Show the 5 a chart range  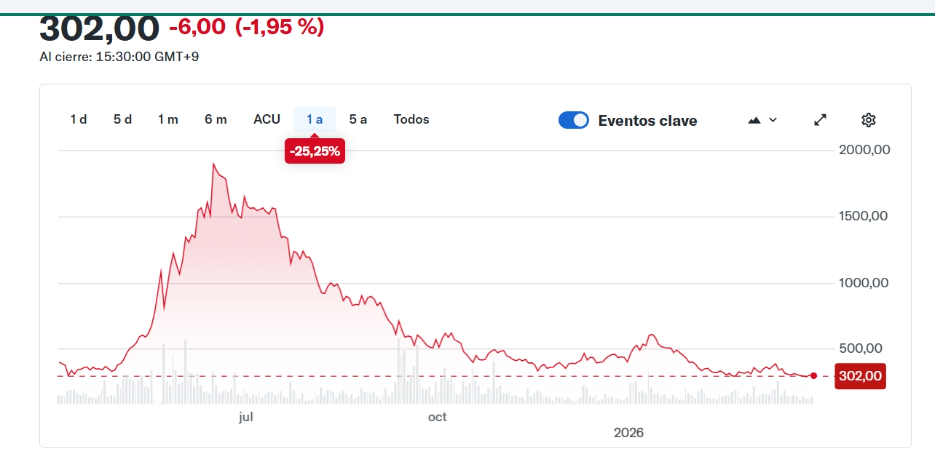[358, 119]
